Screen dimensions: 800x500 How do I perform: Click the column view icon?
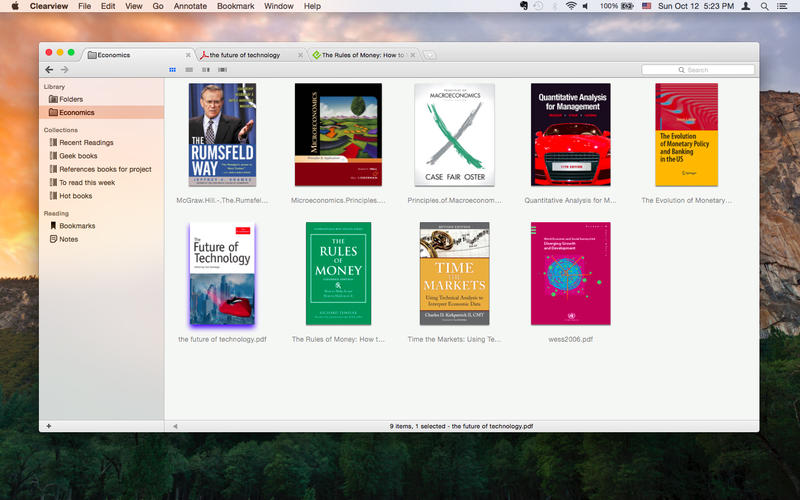pos(206,70)
